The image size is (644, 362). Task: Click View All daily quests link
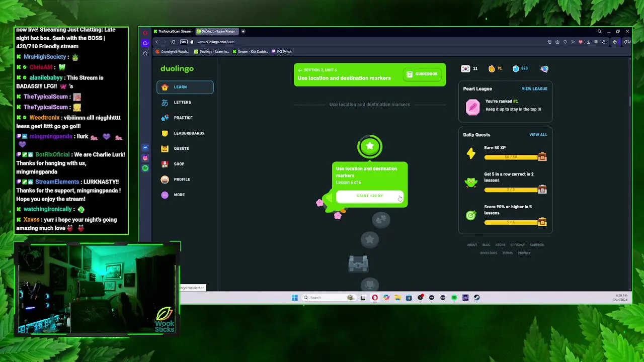(538, 135)
